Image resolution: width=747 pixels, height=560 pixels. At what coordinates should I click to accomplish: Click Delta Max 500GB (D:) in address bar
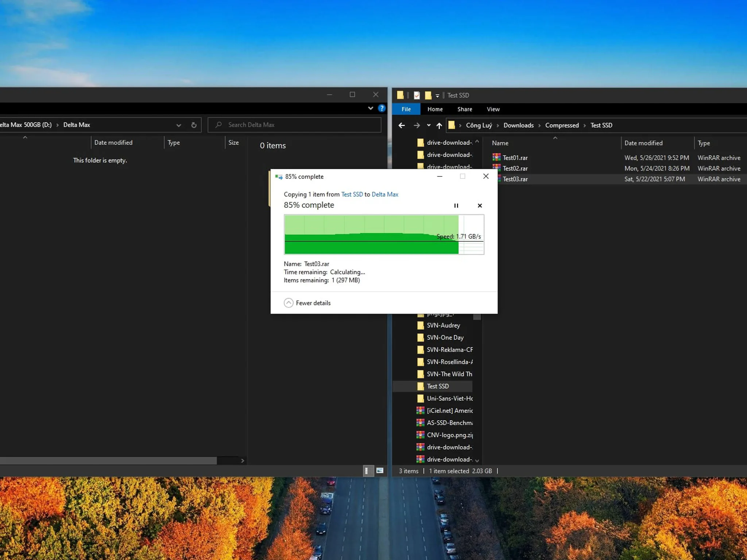pyautogui.click(x=26, y=125)
